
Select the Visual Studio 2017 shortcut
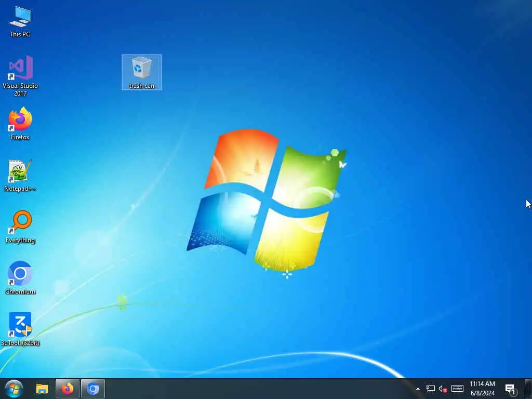pyautogui.click(x=20, y=76)
